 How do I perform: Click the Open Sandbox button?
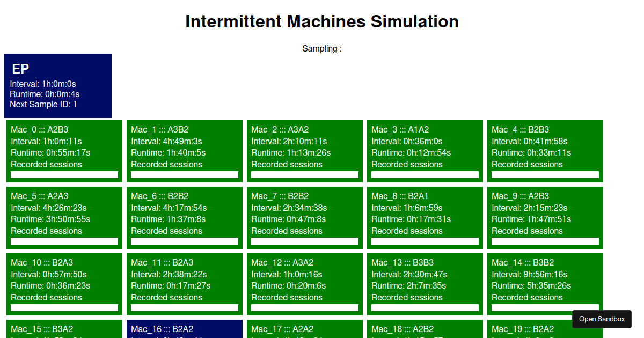(x=602, y=319)
